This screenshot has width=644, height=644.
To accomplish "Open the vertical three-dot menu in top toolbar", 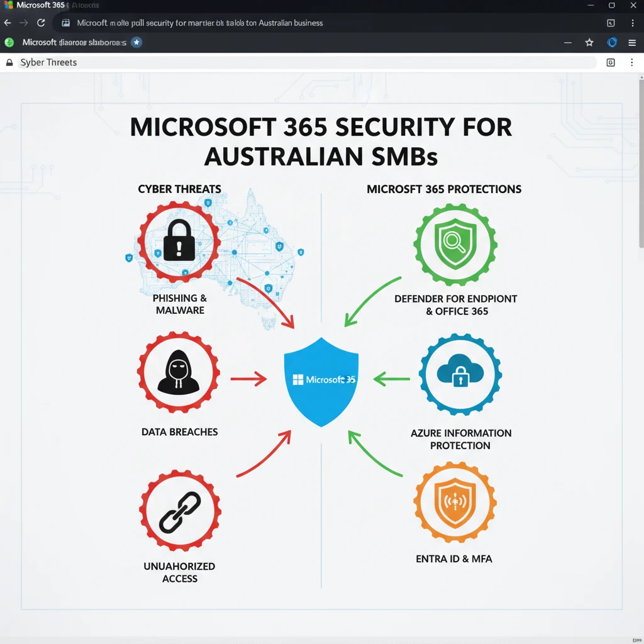I will click(x=633, y=23).
